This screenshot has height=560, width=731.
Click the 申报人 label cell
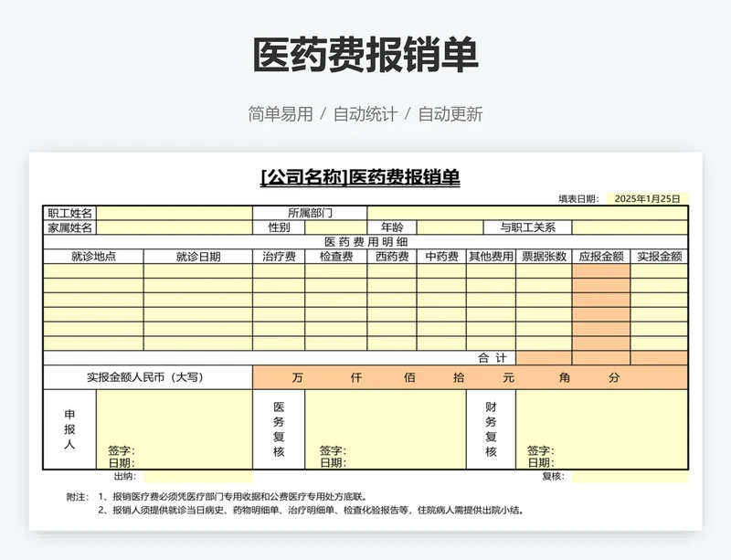[x=70, y=429]
